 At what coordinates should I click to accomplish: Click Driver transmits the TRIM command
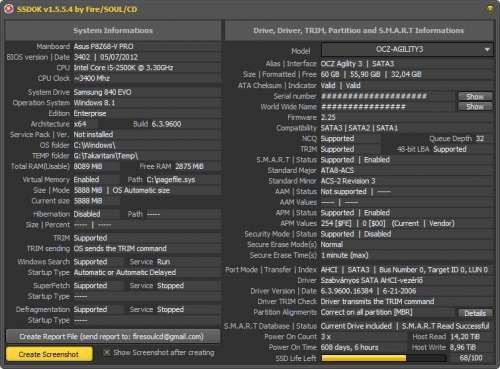pos(377,302)
